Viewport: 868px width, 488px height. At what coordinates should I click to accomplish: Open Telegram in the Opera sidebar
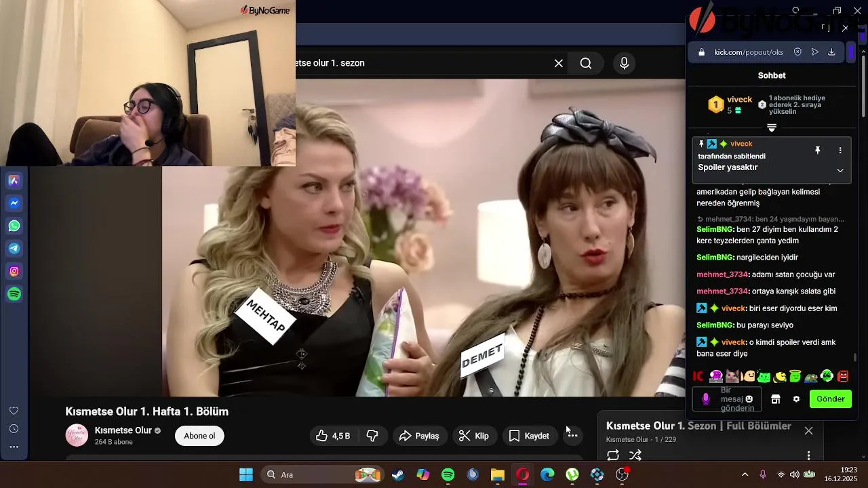coord(14,249)
